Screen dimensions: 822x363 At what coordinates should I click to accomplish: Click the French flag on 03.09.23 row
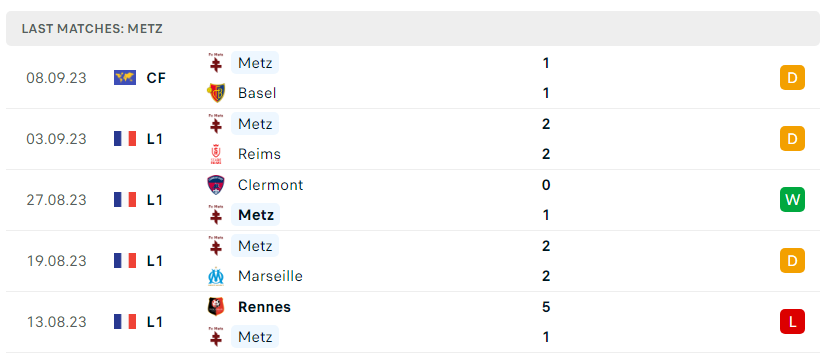[x=125, y=139]
